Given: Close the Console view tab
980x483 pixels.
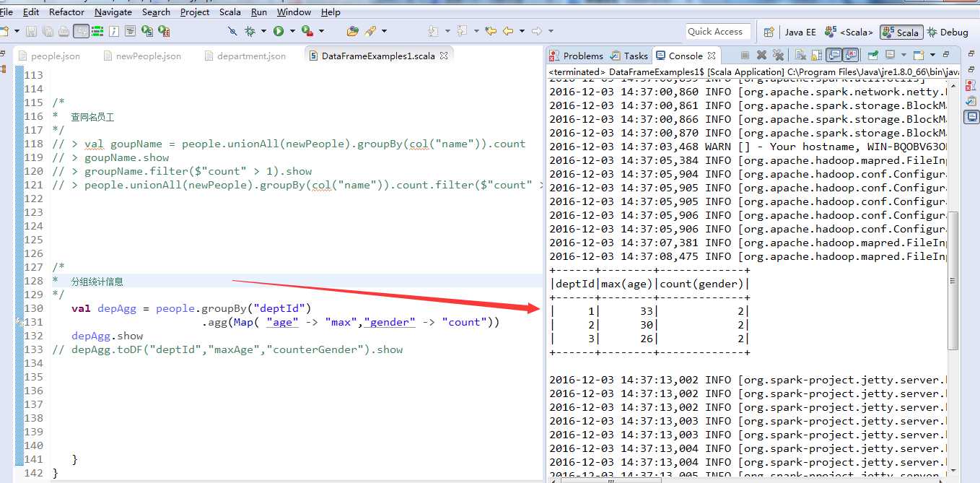Looking at the screenshot, I should 711,55.
